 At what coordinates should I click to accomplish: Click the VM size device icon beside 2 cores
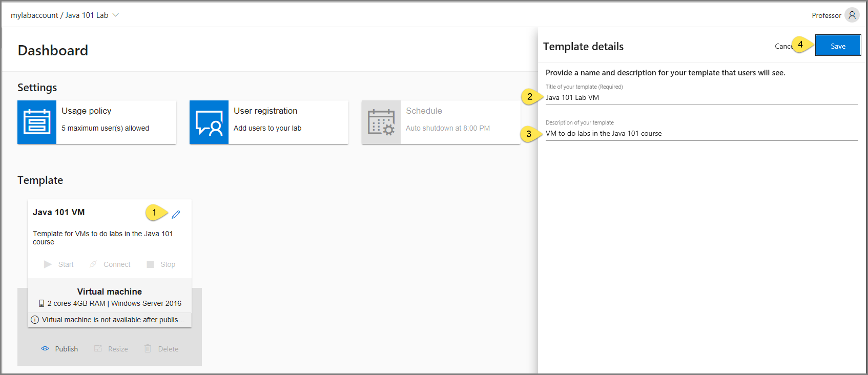coord(42,303)
